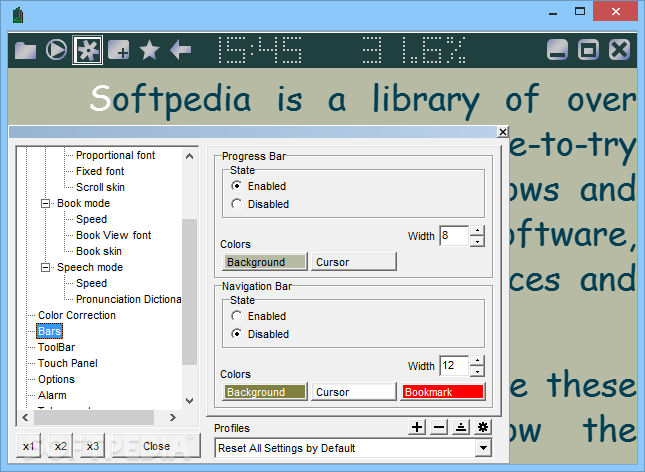645x472 pixels.
Task: Toggle the settings asterisk toolbar icon
Action: click(x=88, y=50)
